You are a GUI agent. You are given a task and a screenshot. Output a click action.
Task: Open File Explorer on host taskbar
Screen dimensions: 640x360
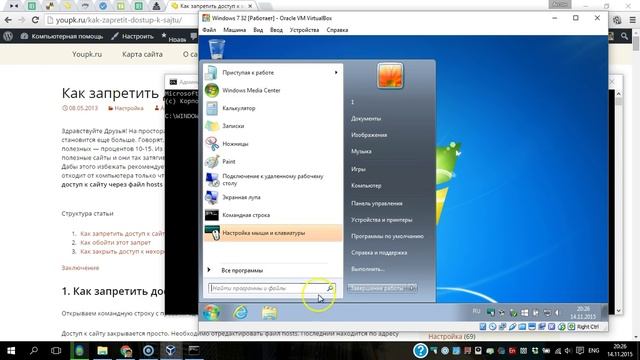[x=102, y=351]
